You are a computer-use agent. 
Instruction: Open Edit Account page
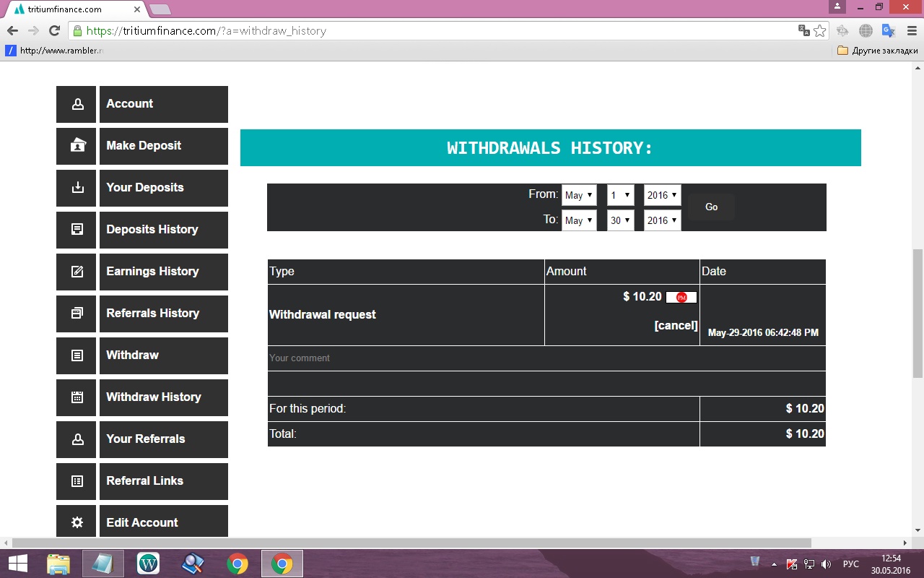(x=164, y=521)
